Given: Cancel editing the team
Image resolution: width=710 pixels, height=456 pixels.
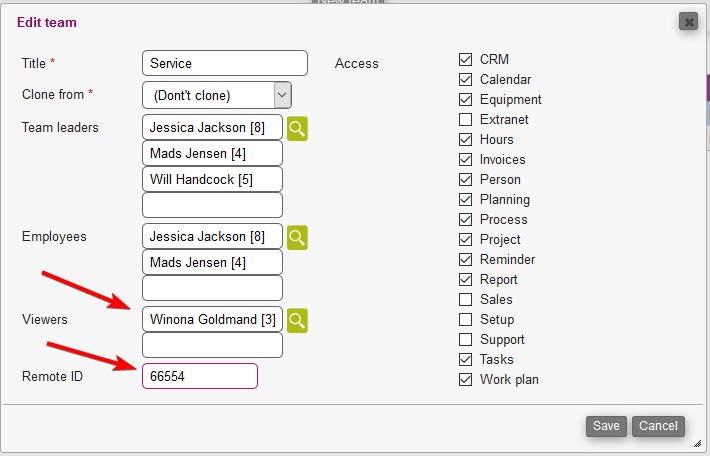Looking at the screenshot, I should (658, 426).
